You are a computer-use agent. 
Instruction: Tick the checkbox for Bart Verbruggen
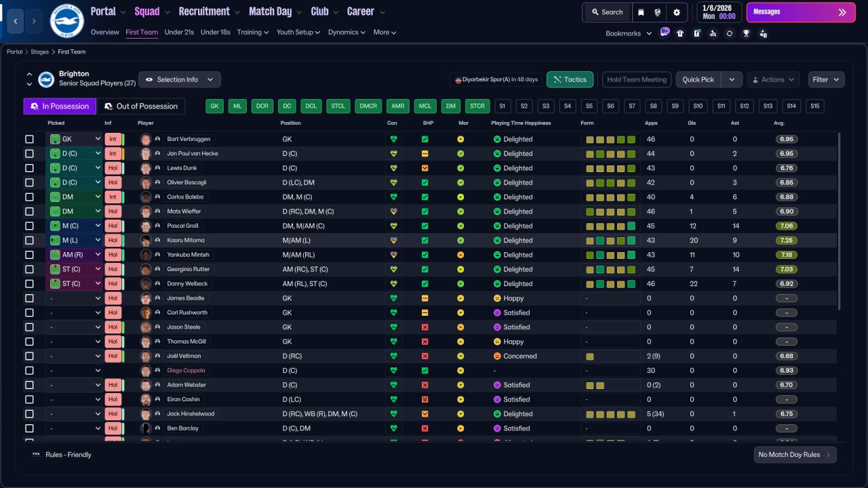pos(29,139)
